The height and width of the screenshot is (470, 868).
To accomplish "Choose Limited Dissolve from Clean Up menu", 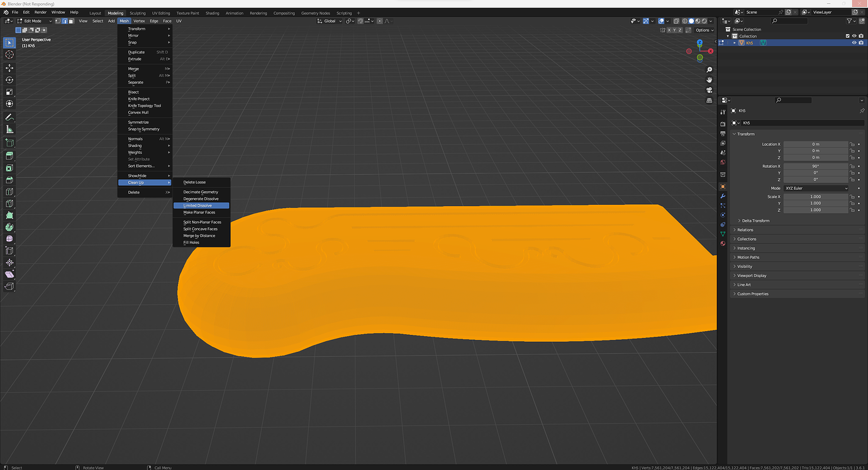I will click(201, 205).
